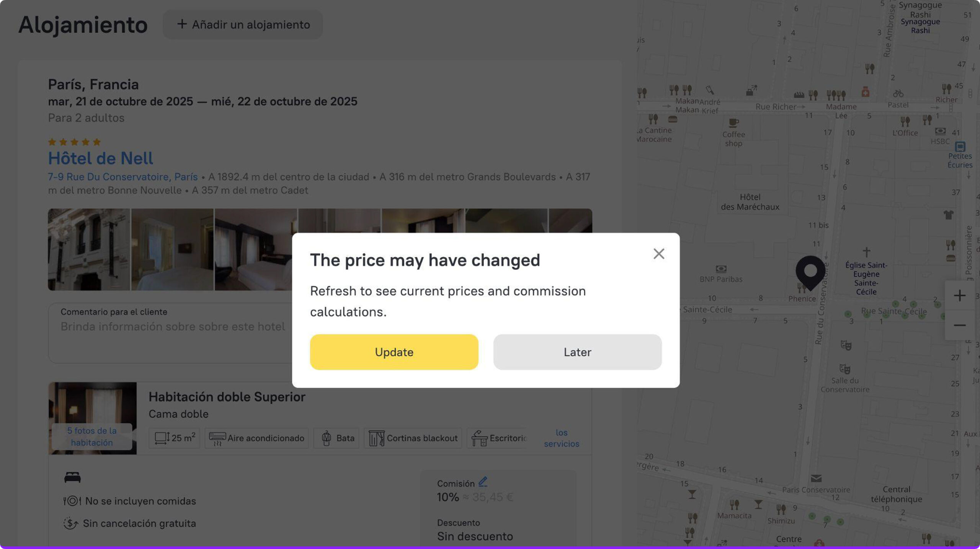
Task: View the 5 fotos de la habitación
Action: pos(92,437)
